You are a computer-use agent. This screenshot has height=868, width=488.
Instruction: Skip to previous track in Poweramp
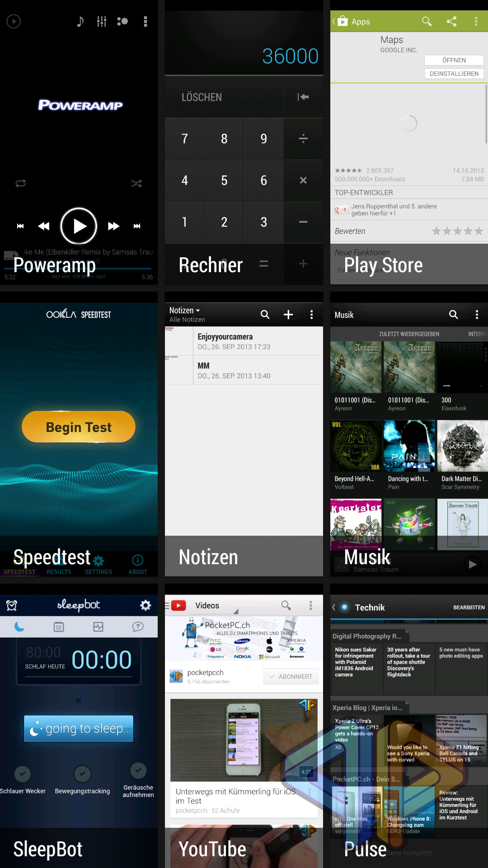coord(20,226)
